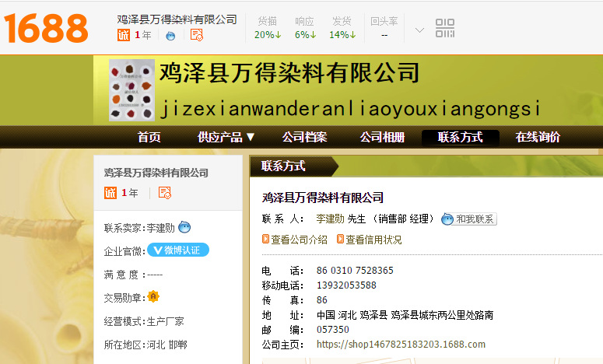Open 公司档案 tab
This screenshot has width=603, height=364.
tap(304, 137)
